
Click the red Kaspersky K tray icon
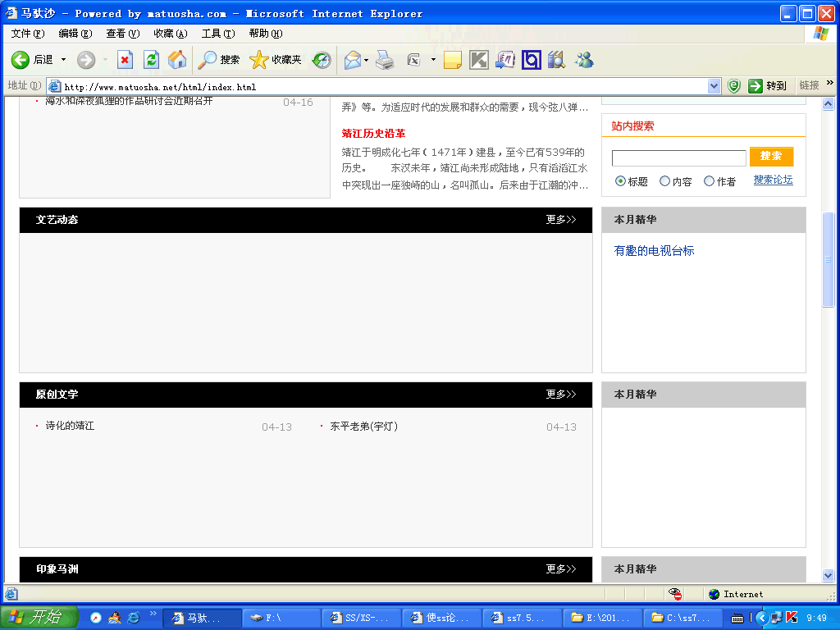click(792, 618)
